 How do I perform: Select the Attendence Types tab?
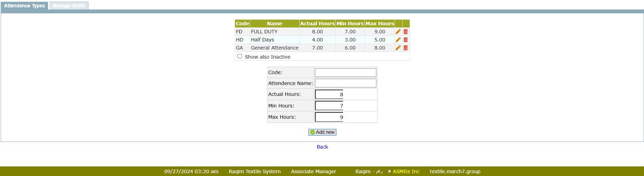(x=24, y=6)
